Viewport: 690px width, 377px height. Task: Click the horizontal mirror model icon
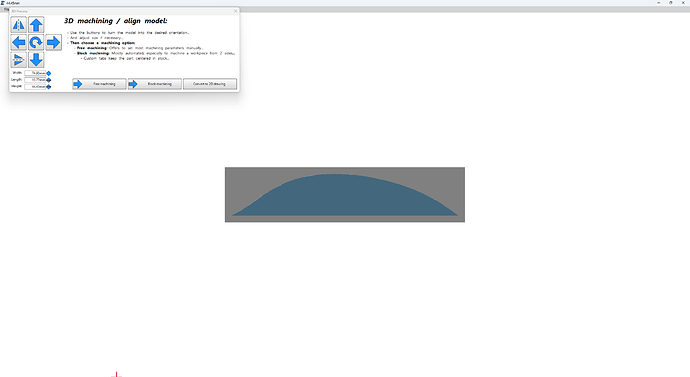point(18,25)
